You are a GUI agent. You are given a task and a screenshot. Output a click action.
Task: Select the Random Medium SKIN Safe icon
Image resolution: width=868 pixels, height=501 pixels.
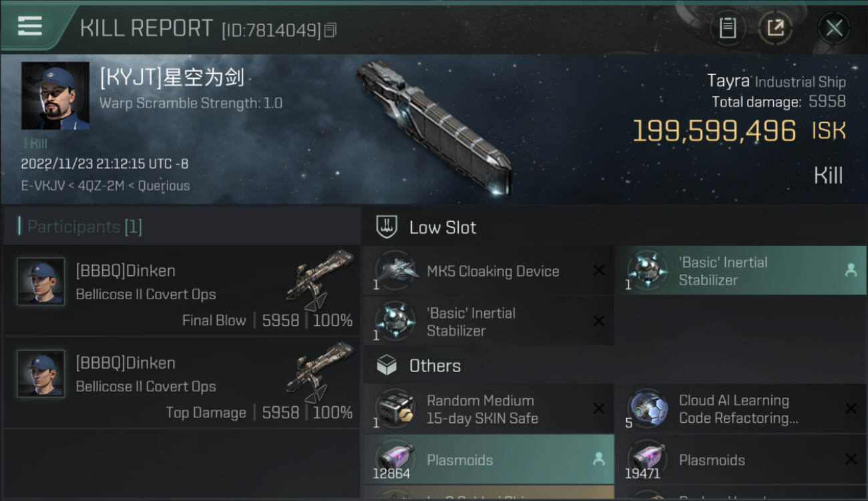[x=395, y=409]
